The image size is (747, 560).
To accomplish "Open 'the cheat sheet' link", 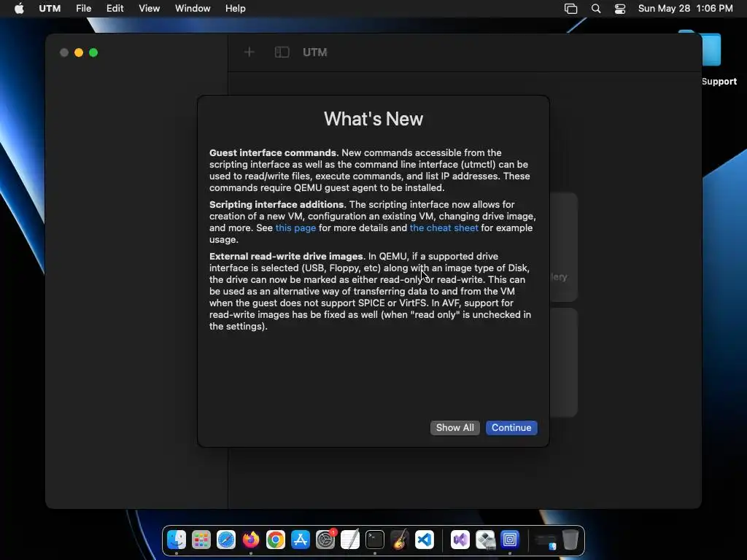I will click(x=444, y=228).
